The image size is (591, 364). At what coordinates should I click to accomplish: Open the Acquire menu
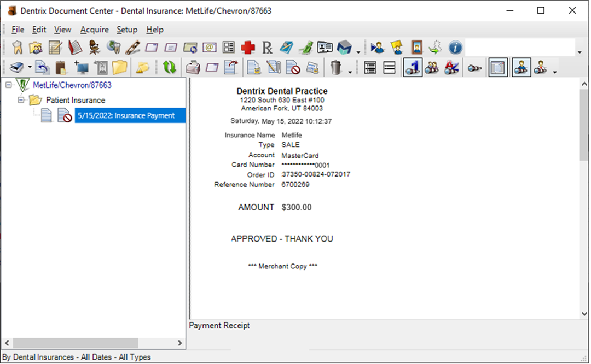pos(94,30)
